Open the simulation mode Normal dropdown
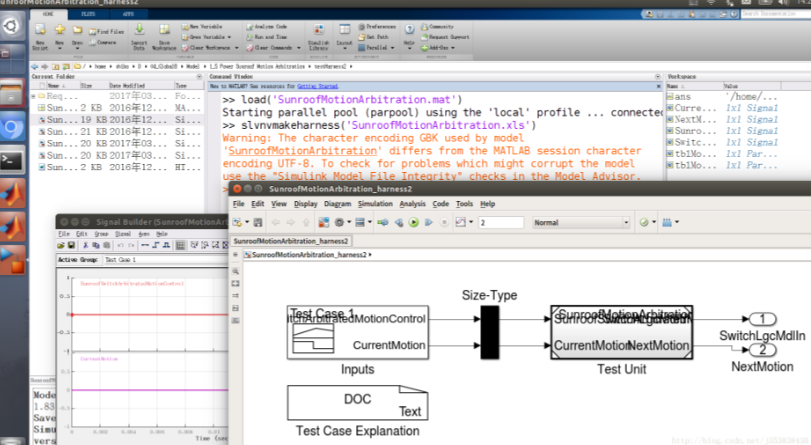The image size is (811, 445). point(579,222)
